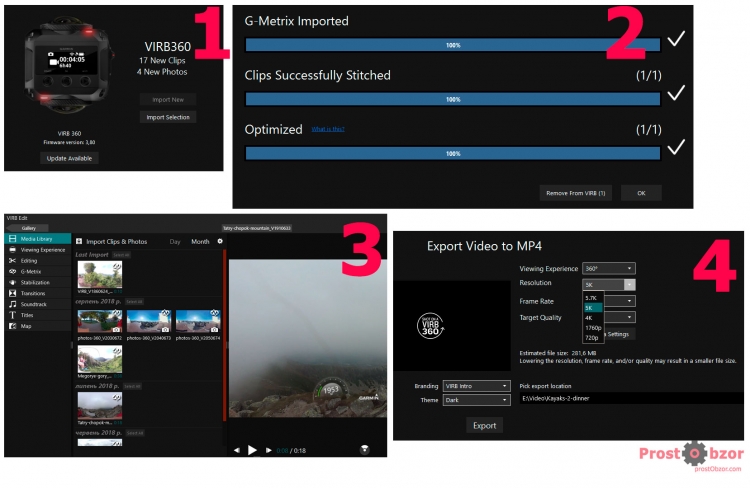The image size is (750, 488).
Task: Select the Tatry-chopok-mountain_V1910633 project title tab
Action: (x=257, y=228)
